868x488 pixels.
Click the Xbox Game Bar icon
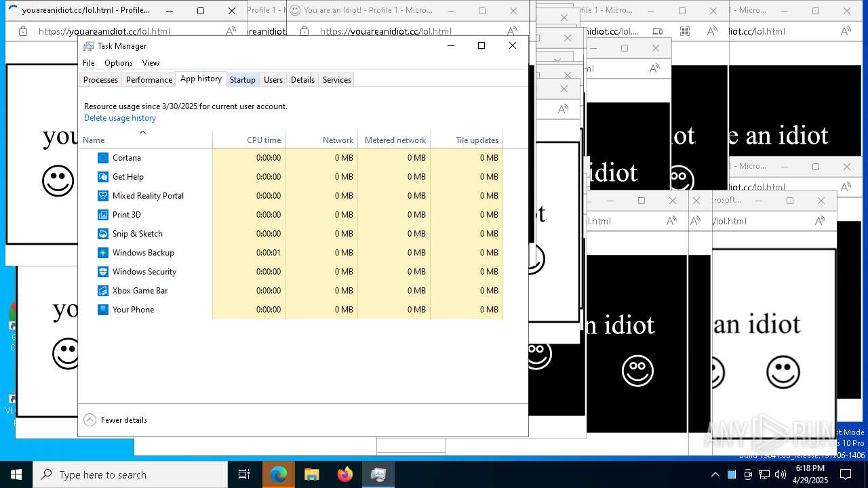(x=103, y=291)
